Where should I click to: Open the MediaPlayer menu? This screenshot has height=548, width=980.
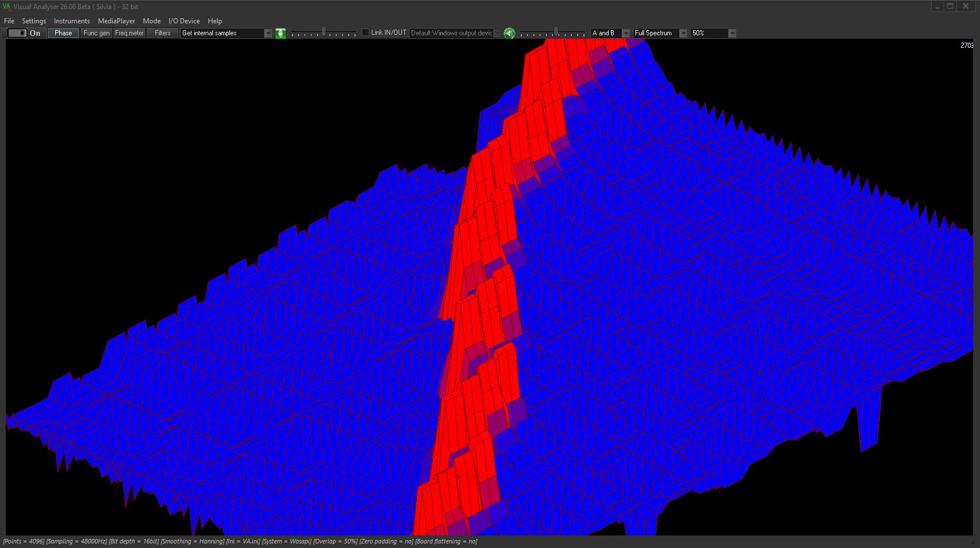pos(116,21)
